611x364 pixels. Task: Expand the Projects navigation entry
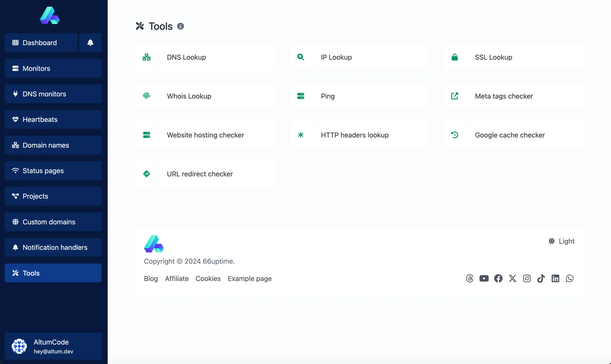(52, 196)
